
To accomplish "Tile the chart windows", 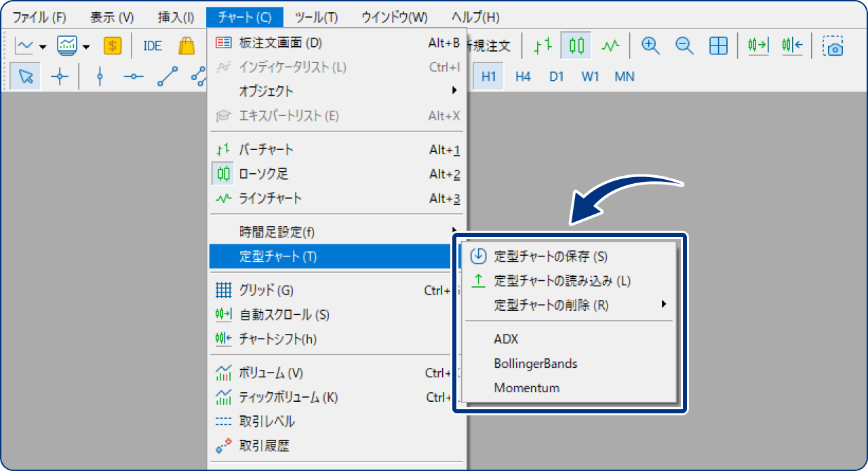I will click(717, 46).
